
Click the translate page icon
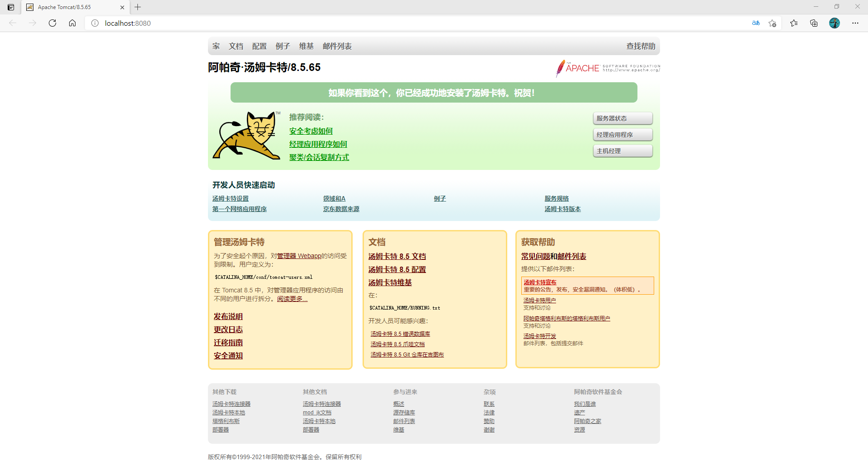point(756,23)
